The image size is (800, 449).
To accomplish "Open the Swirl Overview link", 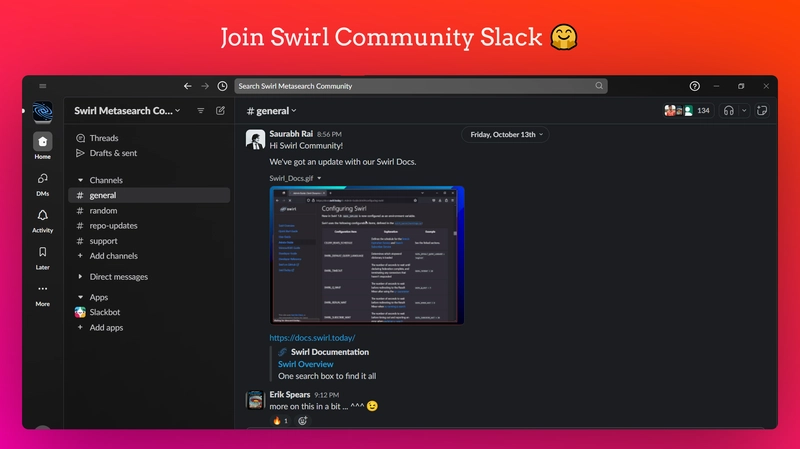I will [x=306, y=364].
